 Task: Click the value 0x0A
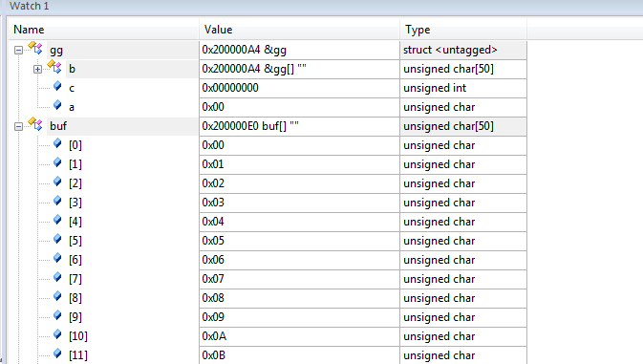pyautogui.click(x=214, y=336)
